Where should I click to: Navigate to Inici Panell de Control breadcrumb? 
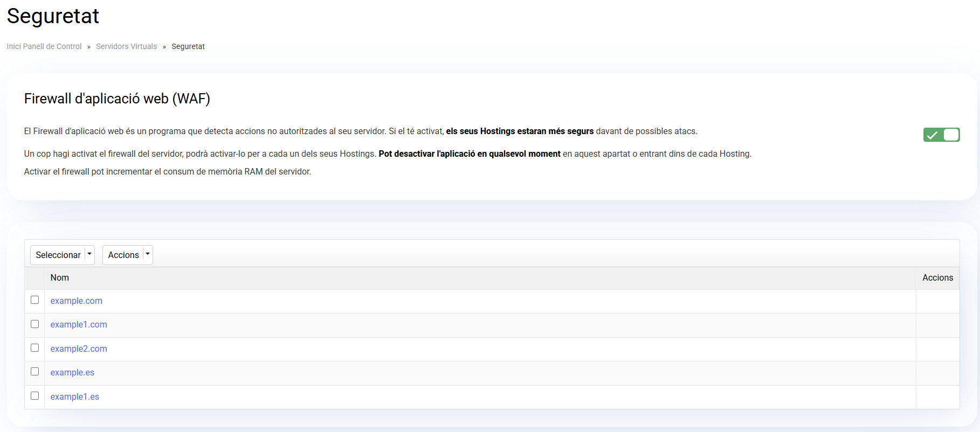point(44,46)
